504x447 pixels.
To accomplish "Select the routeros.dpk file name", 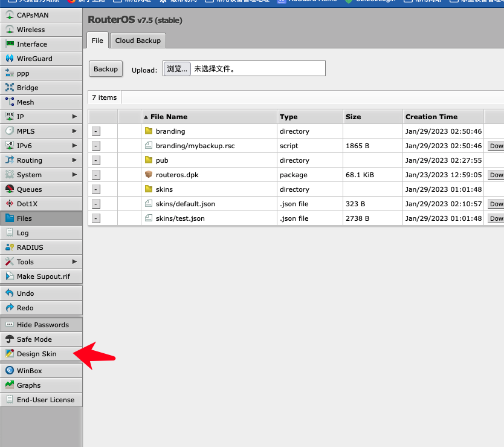I will pos(177,175).
